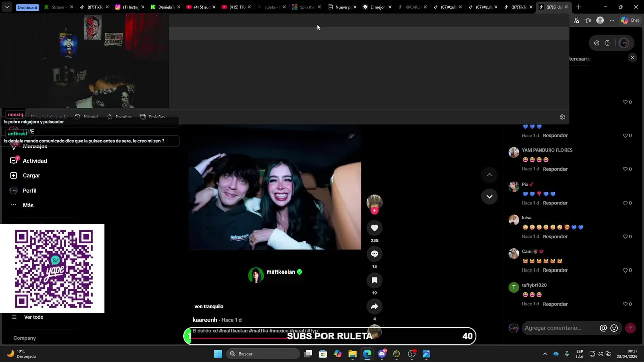Open Windows Start menu
Image resolution: width=644 pixels, height=362 pixels.
point(218,354)
